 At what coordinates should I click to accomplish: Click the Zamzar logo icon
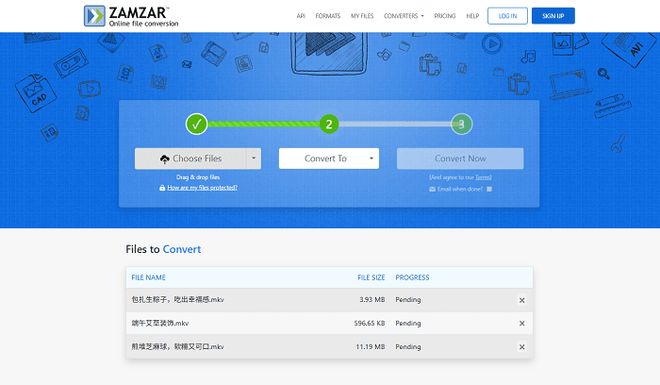tap(94, 16)
